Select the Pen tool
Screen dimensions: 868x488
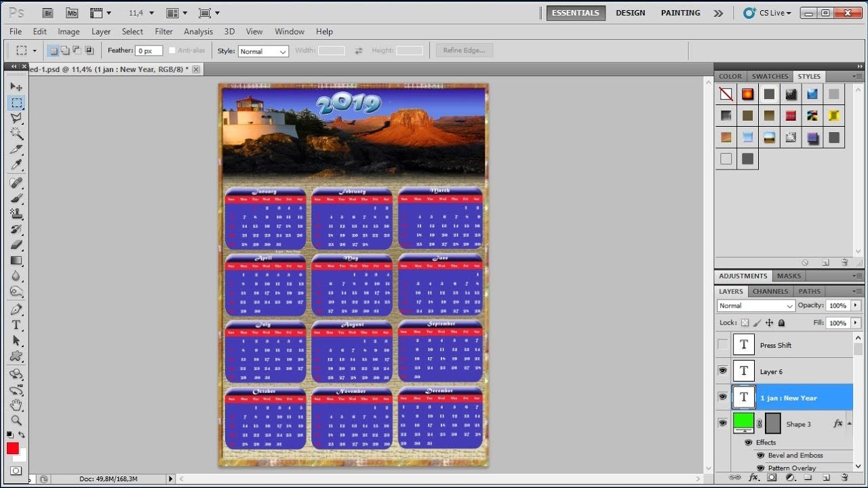16,310
